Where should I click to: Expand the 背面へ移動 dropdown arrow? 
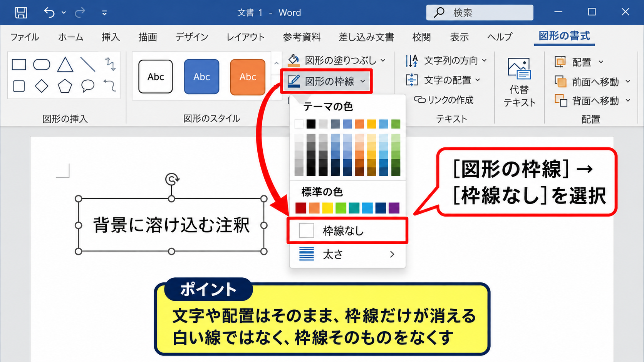point(628,100)
